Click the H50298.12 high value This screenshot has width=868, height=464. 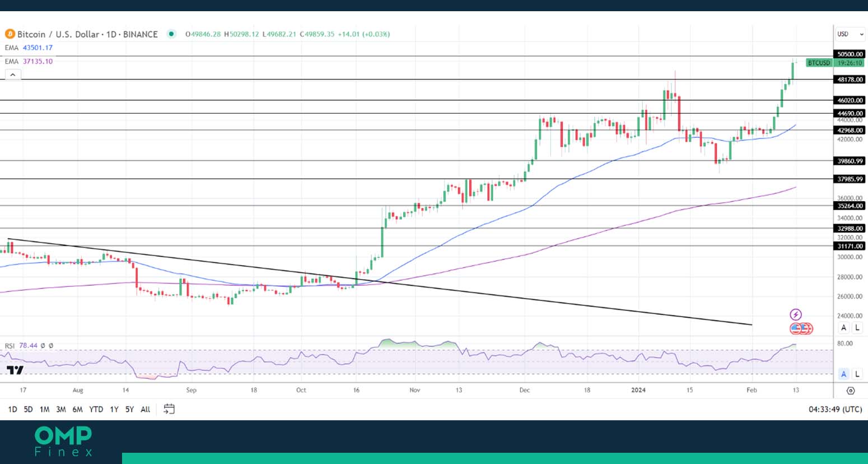click(x=241, y=34)
